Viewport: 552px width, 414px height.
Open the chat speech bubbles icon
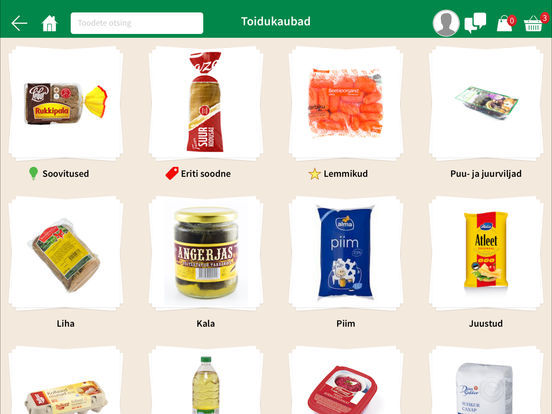(475, 23)
